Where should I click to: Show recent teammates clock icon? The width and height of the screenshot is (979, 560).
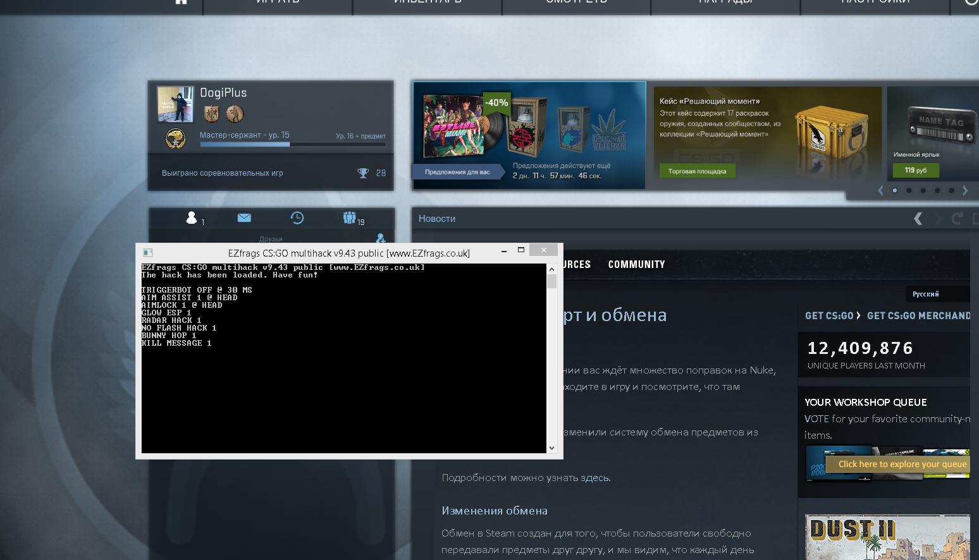pyautogui.click(x=297, y=218)
